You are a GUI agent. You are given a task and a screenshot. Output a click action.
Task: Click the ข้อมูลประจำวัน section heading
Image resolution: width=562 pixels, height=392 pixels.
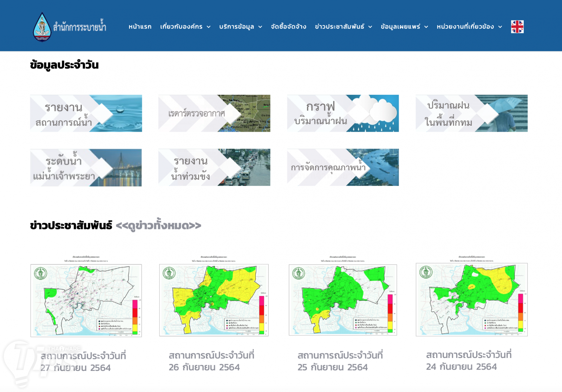pyautogui.click(x=64, y=65)
